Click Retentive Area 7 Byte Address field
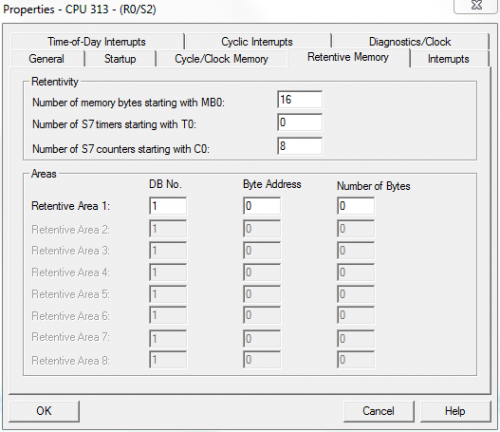This screenshot has height=432, width=500. [262, 339]
